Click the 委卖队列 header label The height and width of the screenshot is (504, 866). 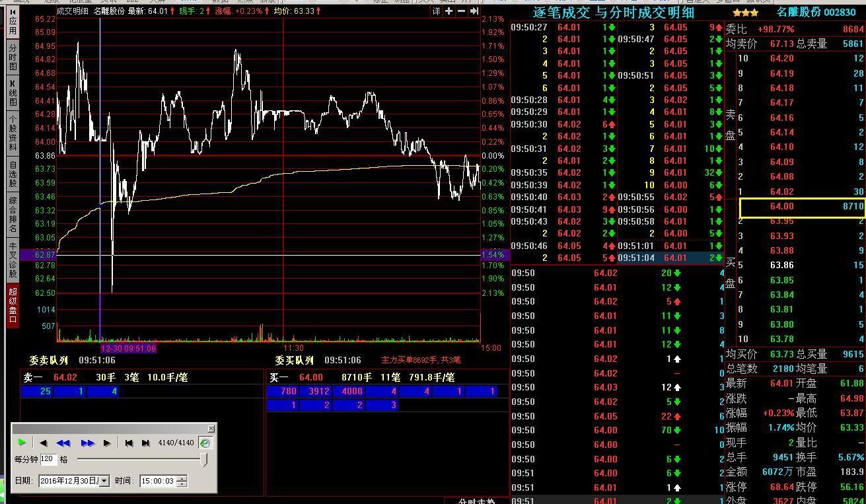48,360
